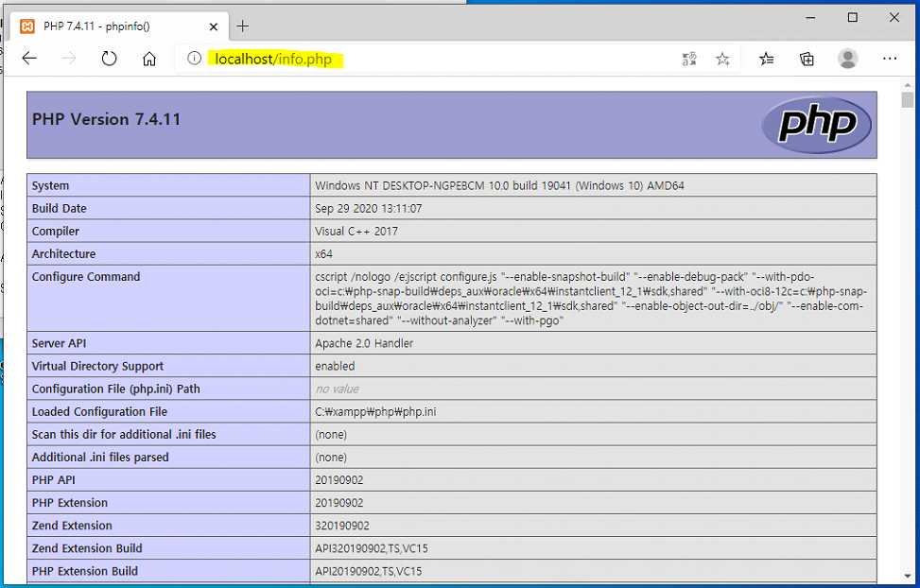Click the cscript /nologo configure command text

click(x=592, y=299)
